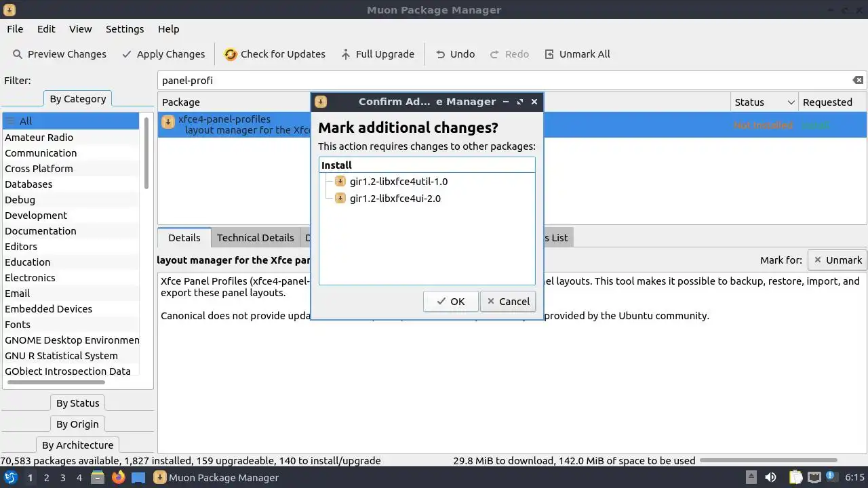Select the Fonts category
868x488 pixels.
tap(71, 325)
